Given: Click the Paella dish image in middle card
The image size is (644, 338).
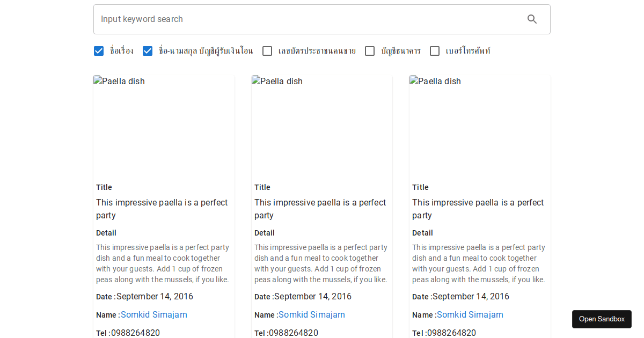Looking at the screenshot, I should pos(321,126).
